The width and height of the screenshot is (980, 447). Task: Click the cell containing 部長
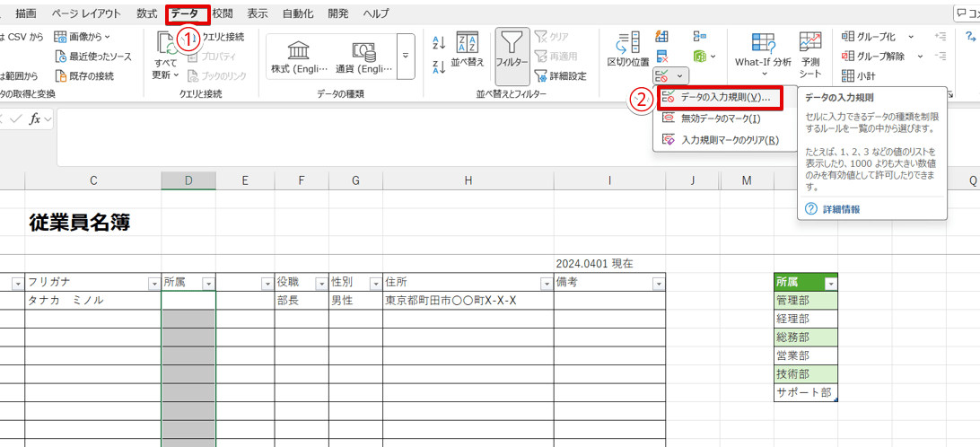click(x=302, y=301)
